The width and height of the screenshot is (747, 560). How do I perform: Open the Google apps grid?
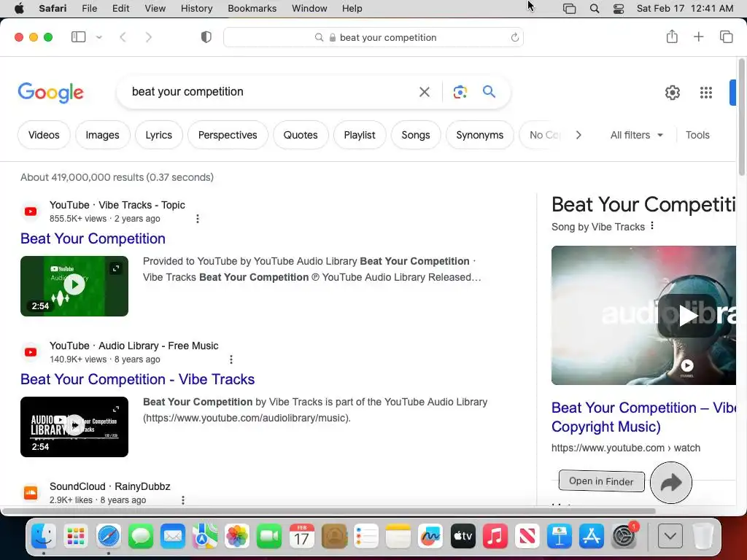click(x=706, y=93)
